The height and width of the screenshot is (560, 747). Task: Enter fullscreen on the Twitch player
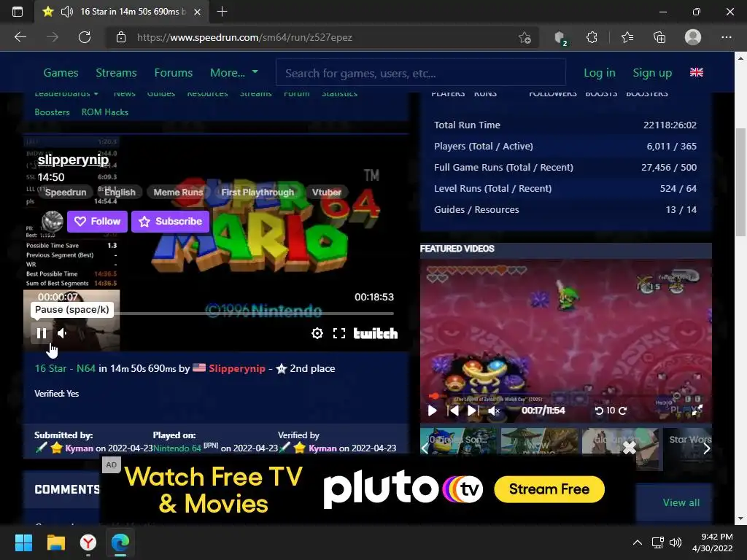tap(339, 333)
